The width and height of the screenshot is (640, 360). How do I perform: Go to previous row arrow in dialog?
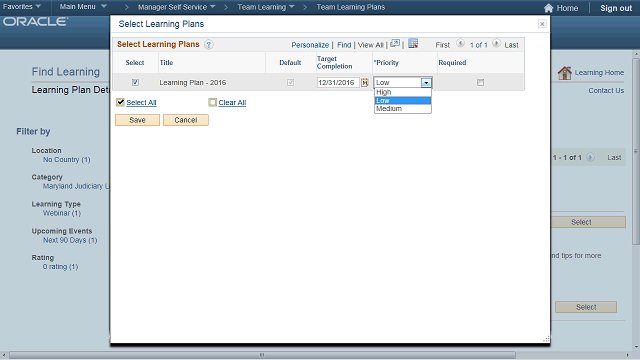coord(460,43)
